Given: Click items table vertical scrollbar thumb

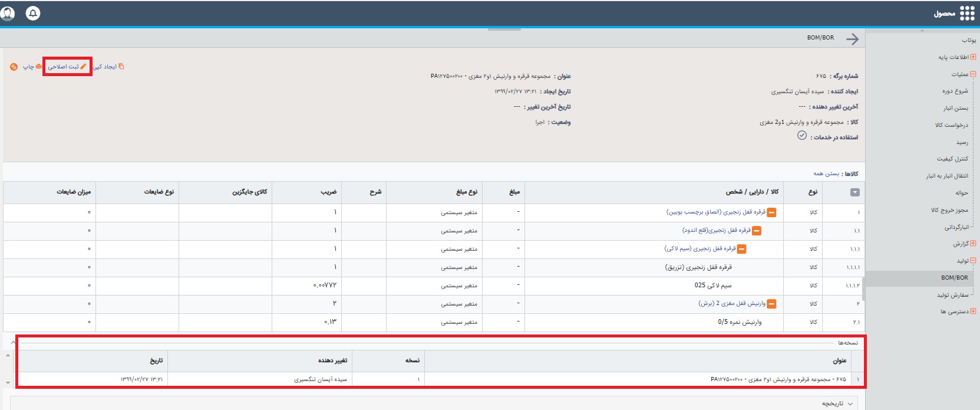Looking at the screenshot, I should click(863, 288).
